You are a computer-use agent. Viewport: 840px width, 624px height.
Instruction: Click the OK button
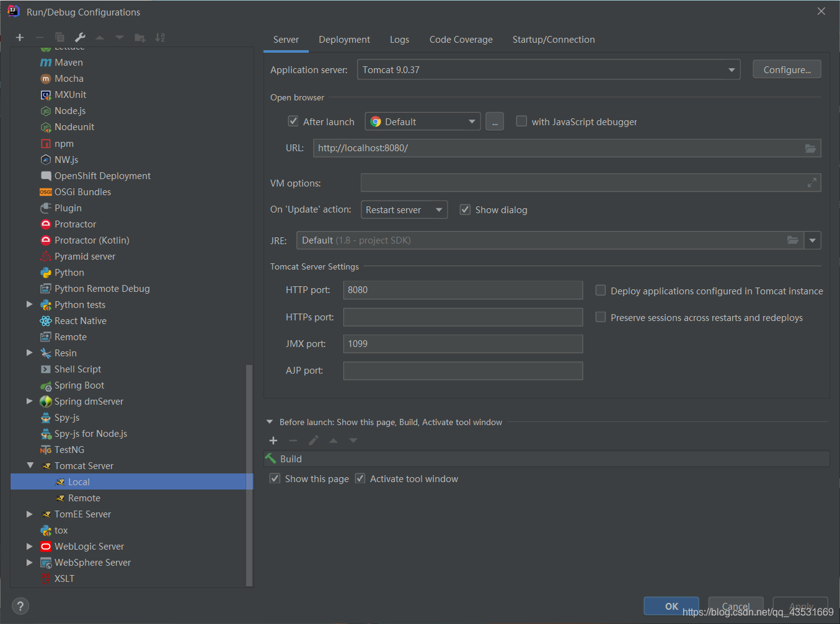point(671,606)
